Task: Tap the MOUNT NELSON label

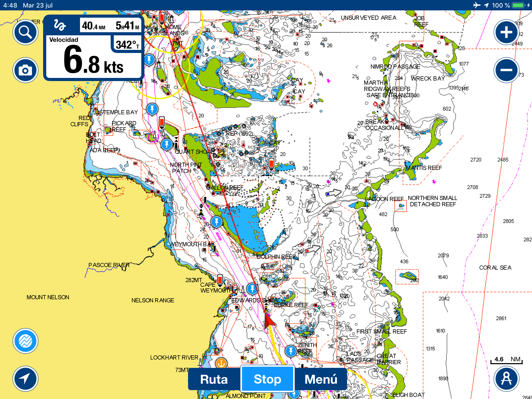Action: point(48,297)
